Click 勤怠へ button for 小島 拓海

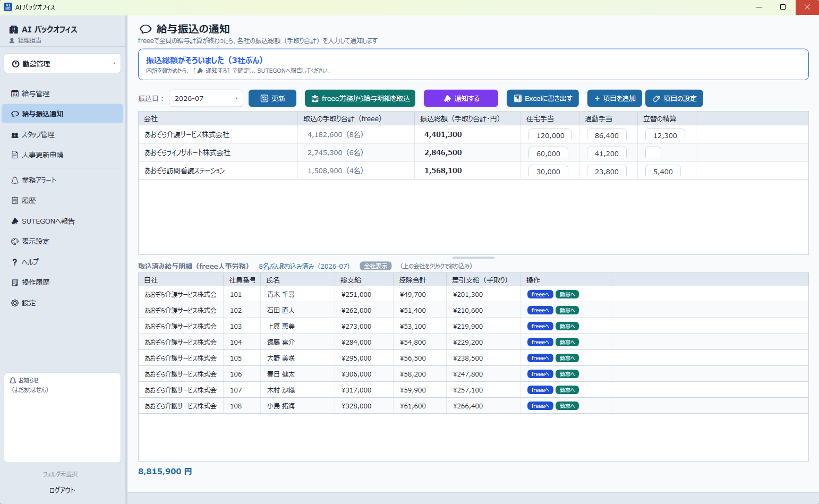(x=567, y=406)
